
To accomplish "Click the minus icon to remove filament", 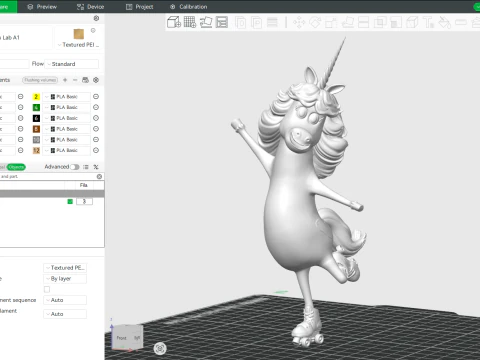I will pyautogui.click(x=75, y=80).
